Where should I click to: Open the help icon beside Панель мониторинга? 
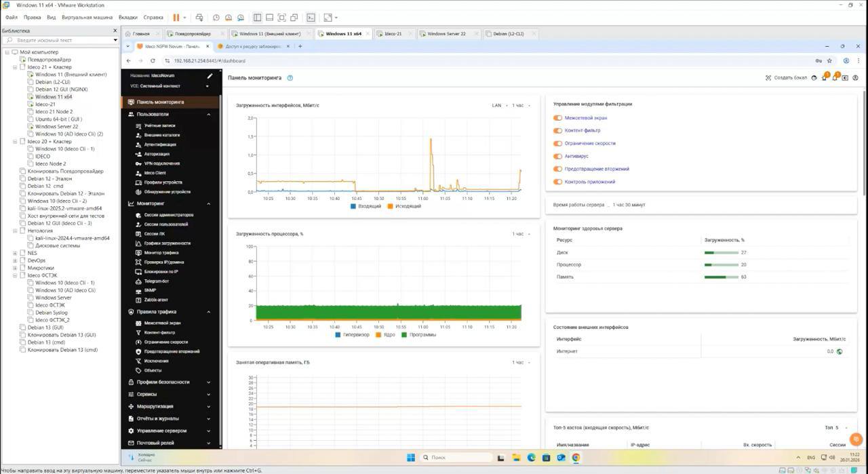290,78
